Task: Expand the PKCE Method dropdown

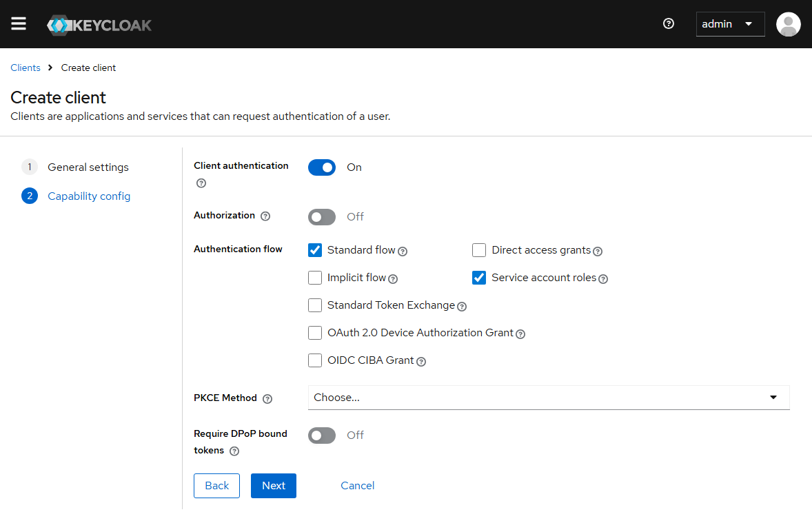Action: pyautogui.click(x=548, y=398)
